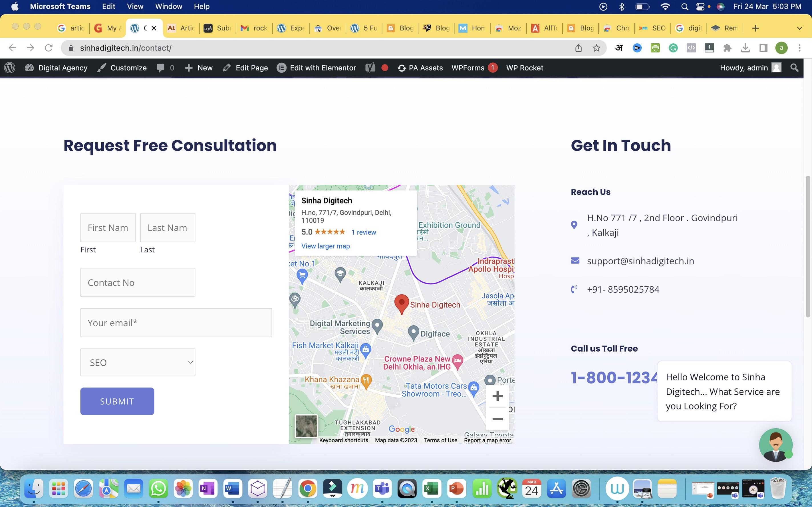Screen dimensions: 812x507
Task: Click the View larger map link
Action: 325,246
